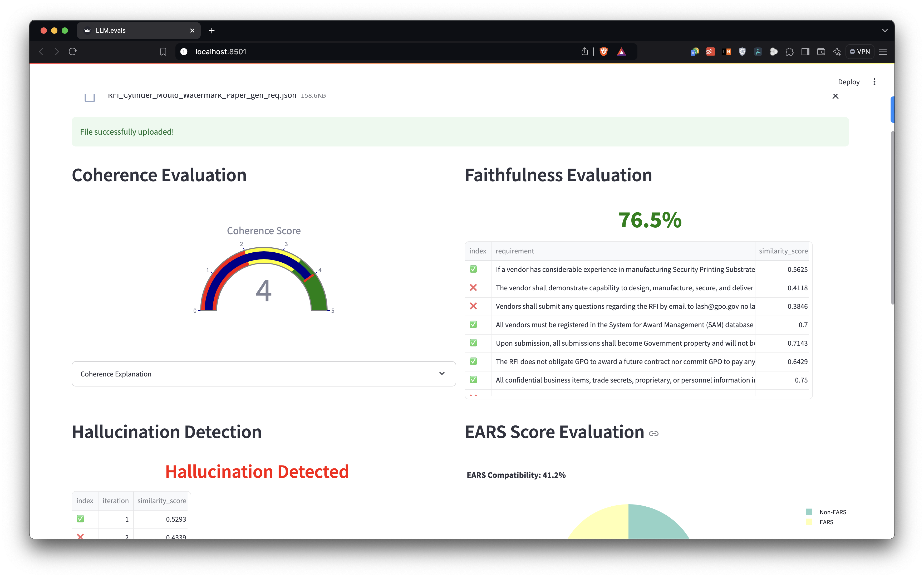The width and height of the screenshot is (924, 578).
Task: Open a new browser tab
Action: (212, 31)
